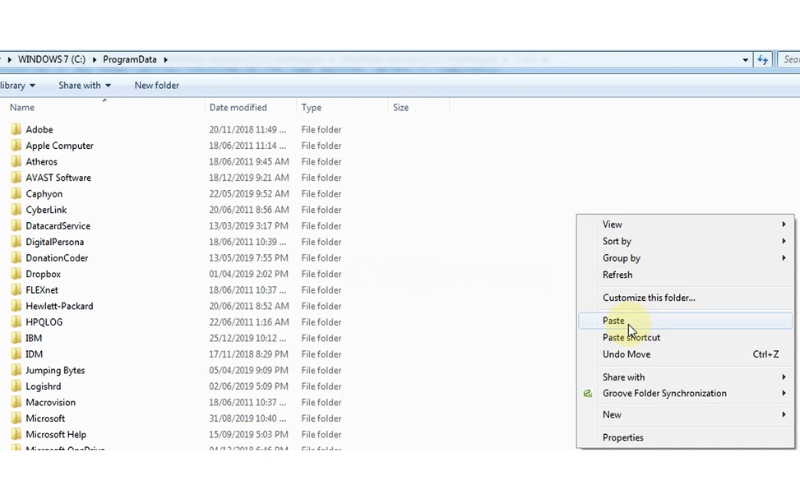Viewport: 800px width, 500px height.
Task: Select the AVAST Software folder icon
Action: [x=16, y=178]
